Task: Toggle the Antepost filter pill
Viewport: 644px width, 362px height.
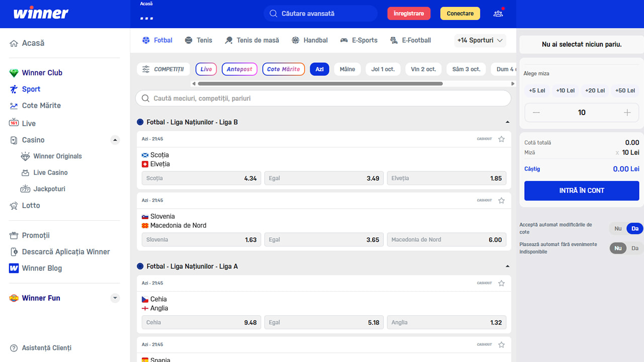Action: click(239, 69)
